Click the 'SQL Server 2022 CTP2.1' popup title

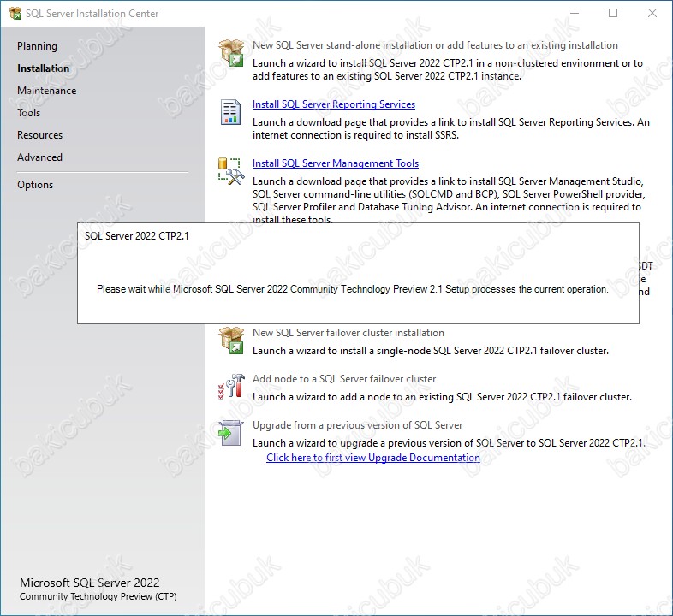pyautogui.click(x=136, y=236)
